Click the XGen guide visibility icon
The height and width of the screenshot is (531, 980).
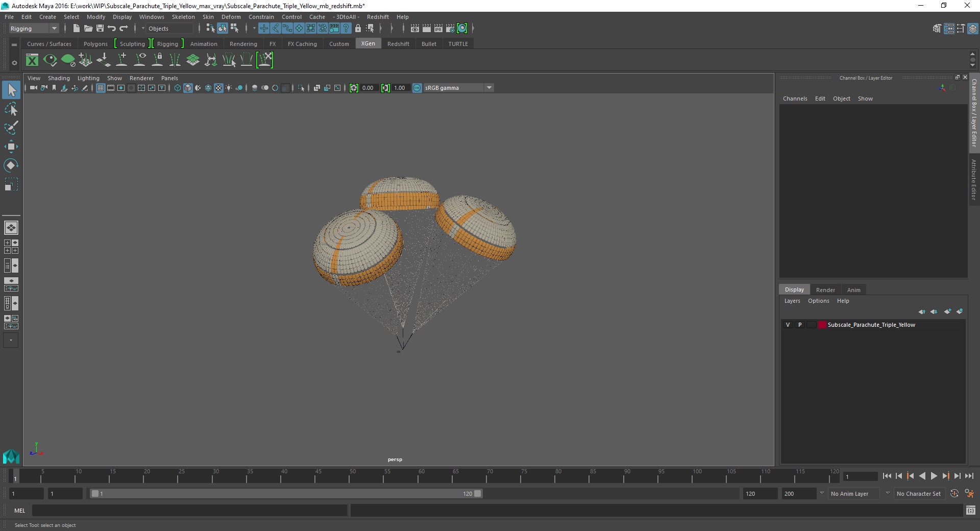point(139,60)
